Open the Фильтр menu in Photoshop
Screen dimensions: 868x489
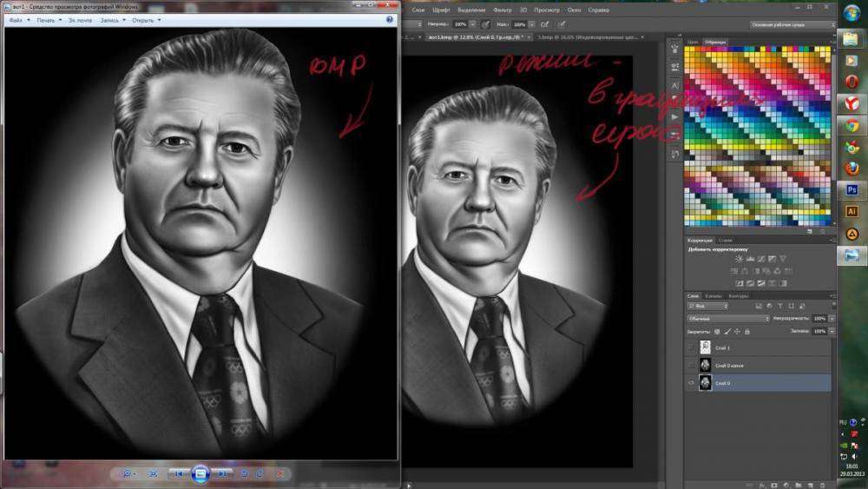pos(502,10)
